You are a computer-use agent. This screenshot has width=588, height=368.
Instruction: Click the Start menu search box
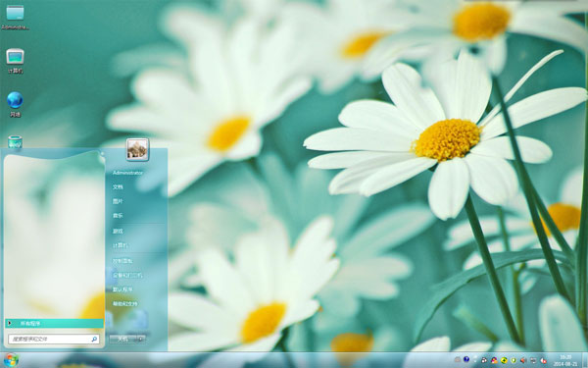pyautogui.click(x=54, y=340)
